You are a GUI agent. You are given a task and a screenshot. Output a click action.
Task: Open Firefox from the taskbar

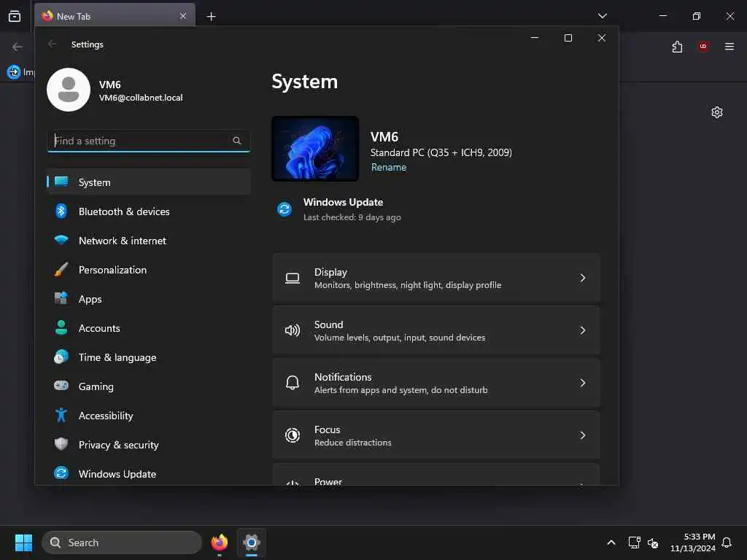point(220,542)
